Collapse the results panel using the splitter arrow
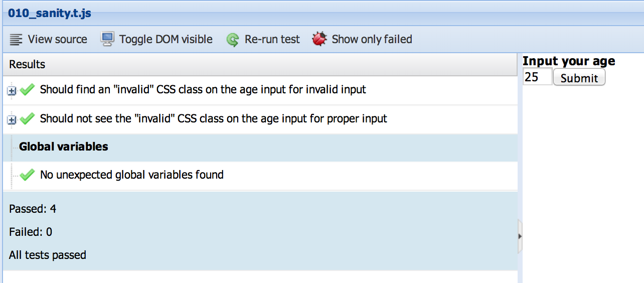 [520, 236]
